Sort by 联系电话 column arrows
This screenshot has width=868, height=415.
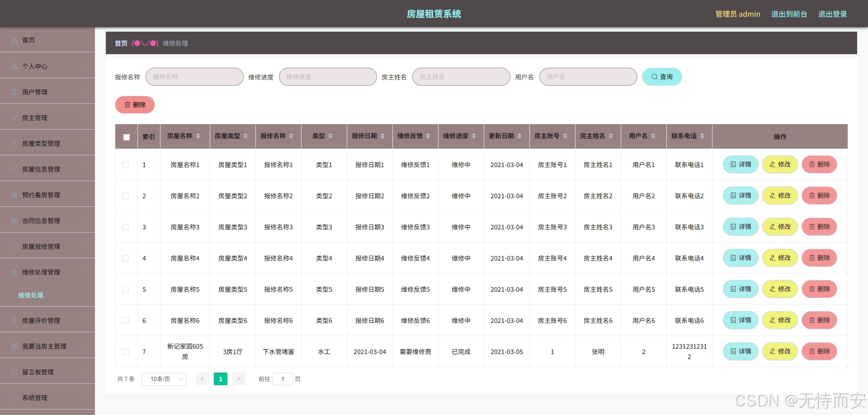pos(702,136)
